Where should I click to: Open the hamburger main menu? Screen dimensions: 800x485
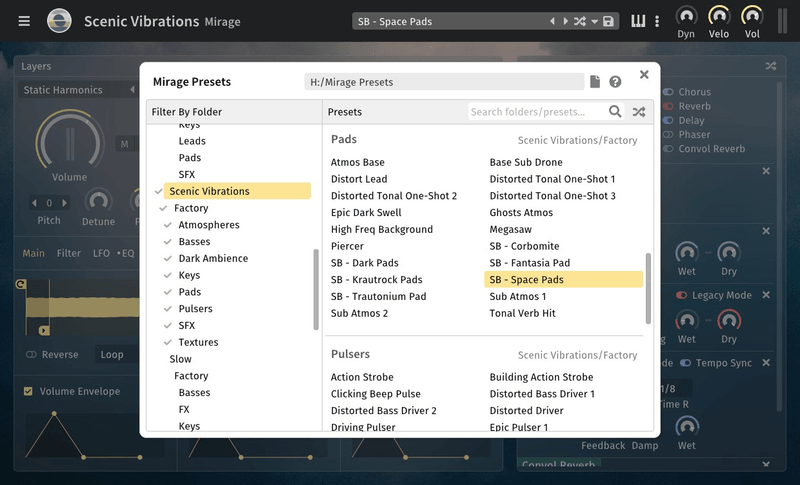tap(24, 21)
